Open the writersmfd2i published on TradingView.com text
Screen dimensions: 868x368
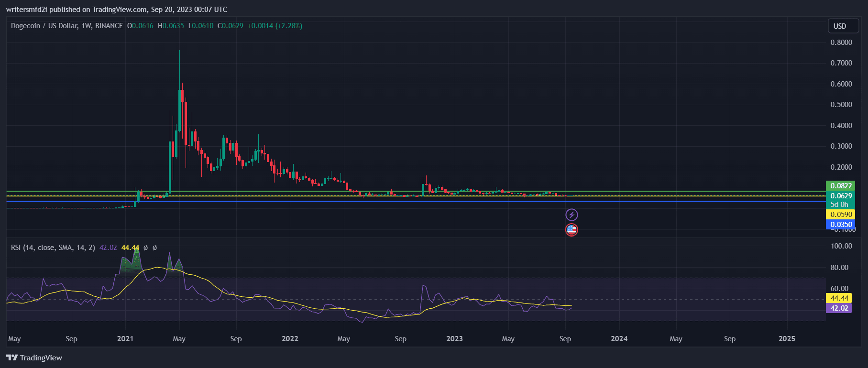116,10
